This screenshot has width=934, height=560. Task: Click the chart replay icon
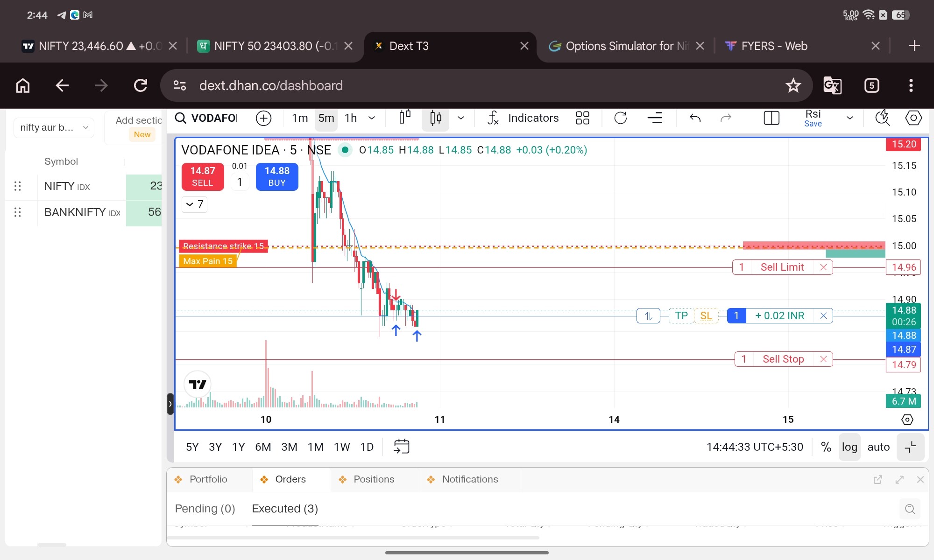(x=621, y=118)
